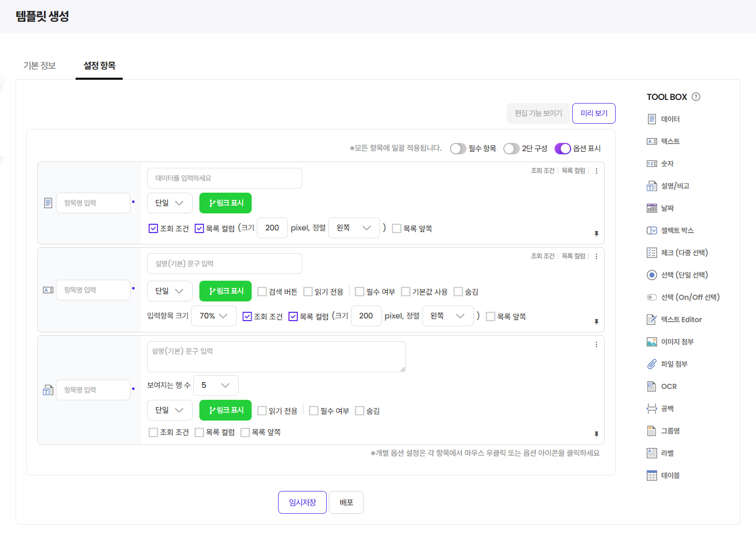
Task: Switch to the 기본 정보 tab
Action: coord(39,66)
